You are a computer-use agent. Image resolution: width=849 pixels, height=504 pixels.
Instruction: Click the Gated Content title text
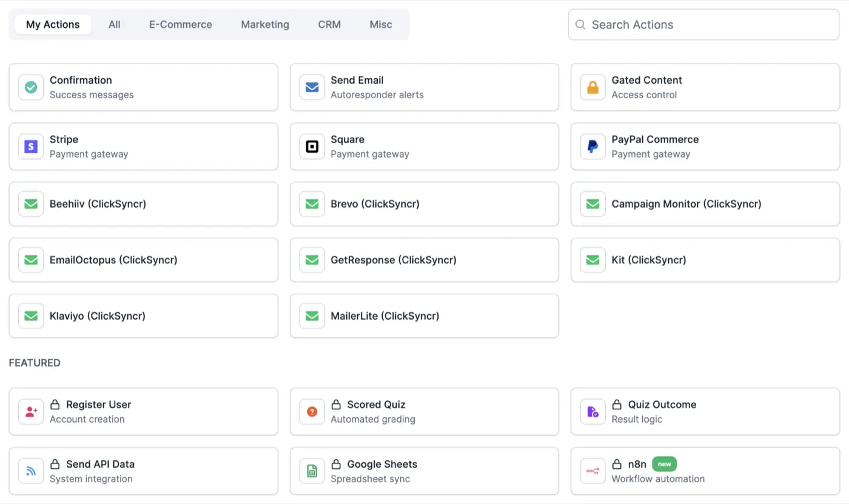coord(646,80)
